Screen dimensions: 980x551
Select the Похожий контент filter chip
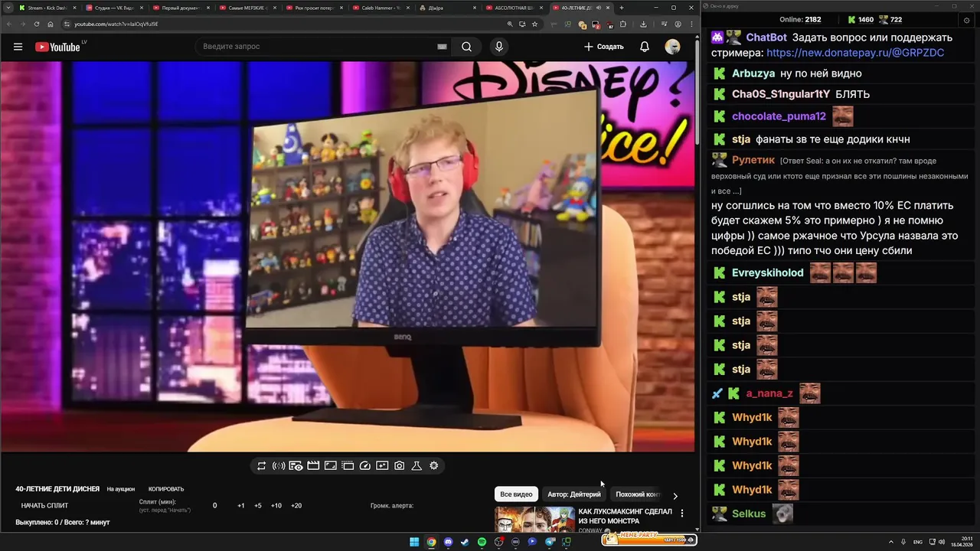coord(637,494)
